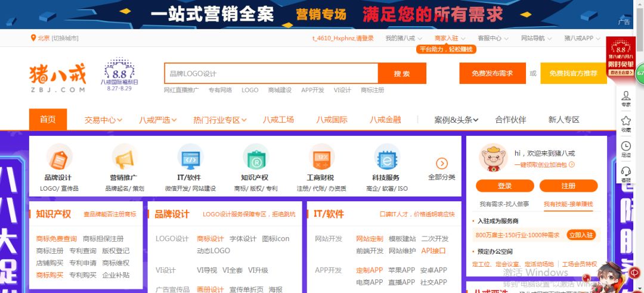Open the 新人专区 nav item

coord(564,120)
